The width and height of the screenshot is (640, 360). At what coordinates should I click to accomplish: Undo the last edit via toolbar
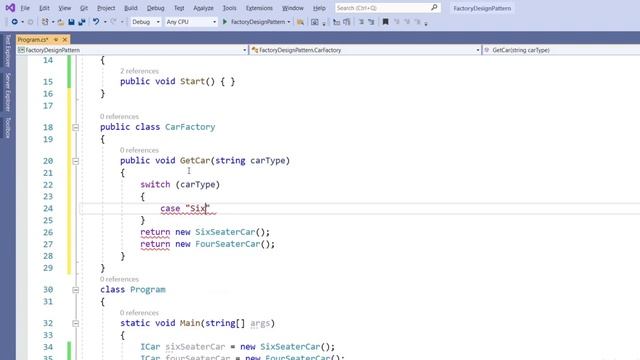click(x=96, y=22)
